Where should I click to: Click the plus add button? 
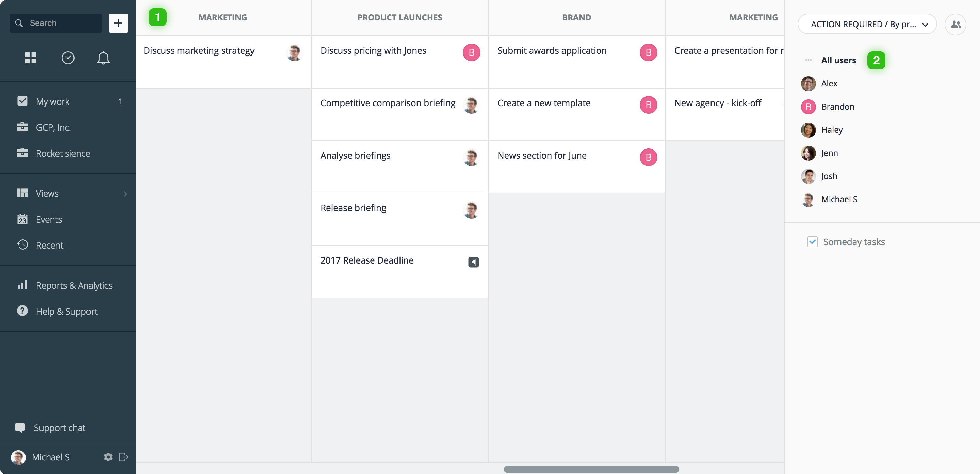click(118, 23)
